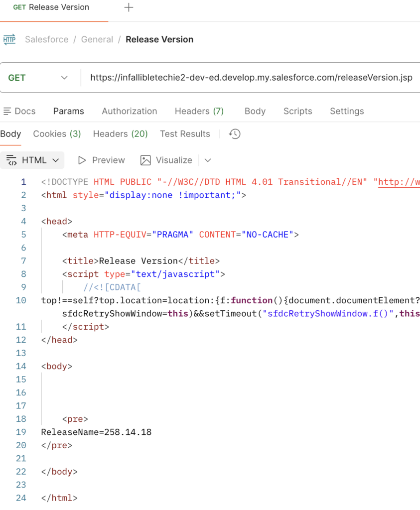Expand the HTML format dropdown chevron

pyautogui.click(x=56, y=160)
